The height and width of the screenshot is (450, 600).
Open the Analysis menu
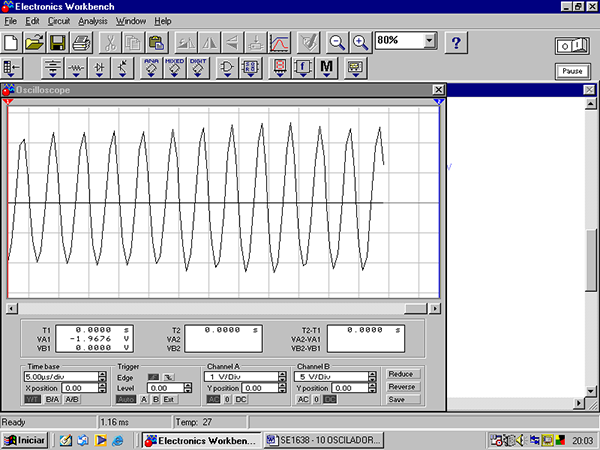click(x=93, y=21)
